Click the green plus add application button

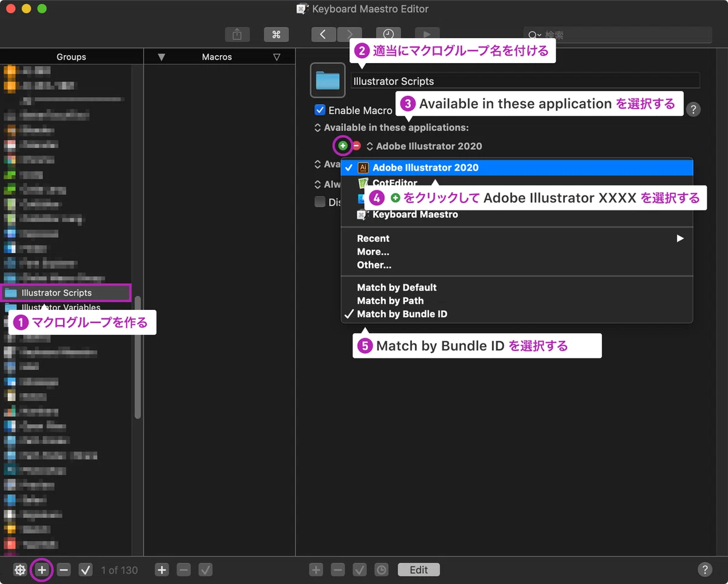point(343,146)
